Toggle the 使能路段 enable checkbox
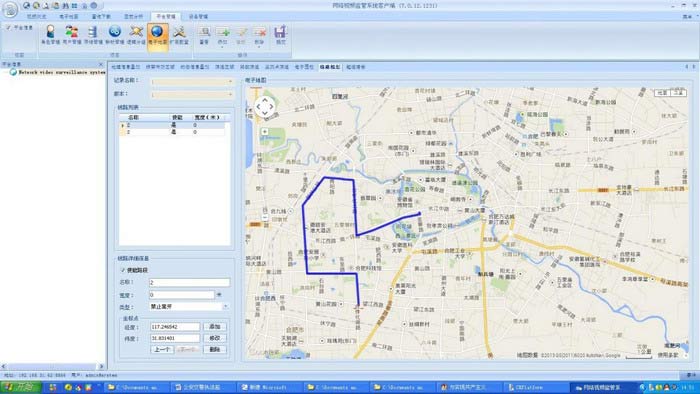 123,270
